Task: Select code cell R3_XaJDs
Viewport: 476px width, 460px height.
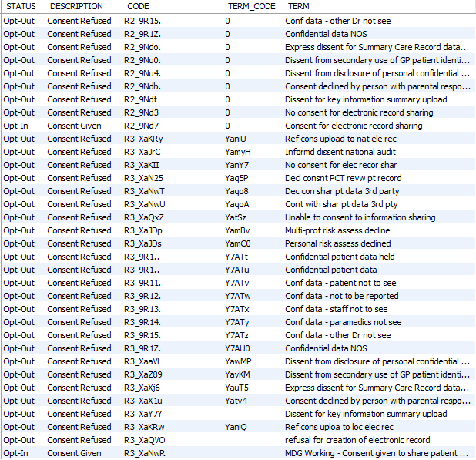Action: (142, 243)
